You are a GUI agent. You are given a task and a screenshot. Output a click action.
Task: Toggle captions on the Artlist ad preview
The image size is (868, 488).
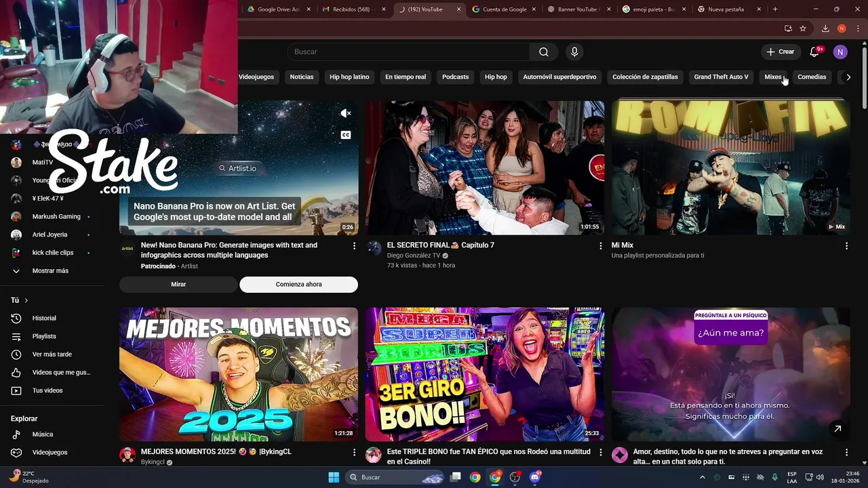345,135
